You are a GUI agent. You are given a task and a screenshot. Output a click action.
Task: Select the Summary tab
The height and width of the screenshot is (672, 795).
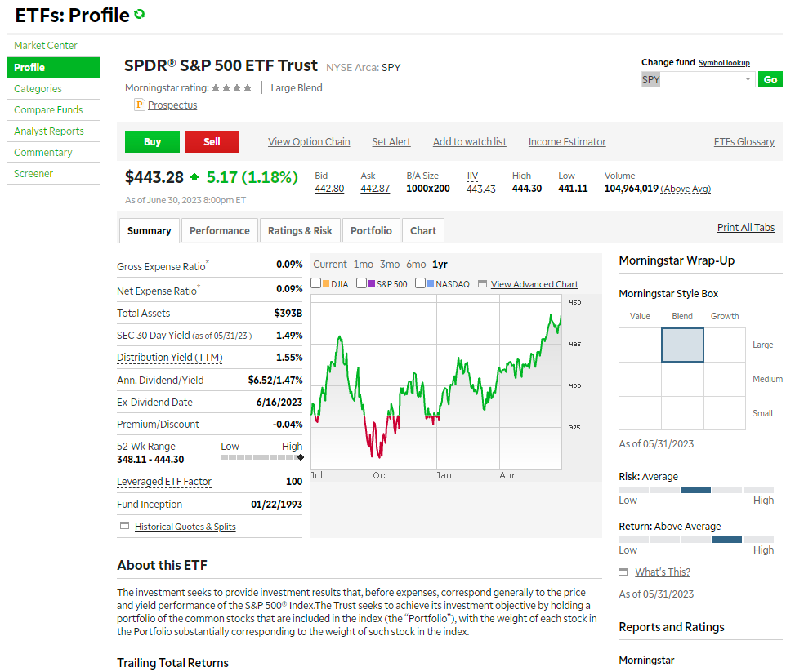point(149,230)
